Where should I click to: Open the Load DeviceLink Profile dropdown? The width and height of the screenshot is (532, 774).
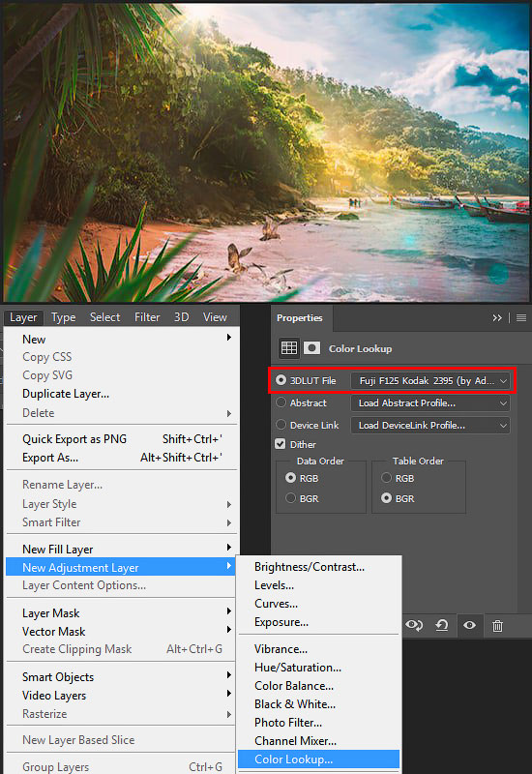point(430,425)
